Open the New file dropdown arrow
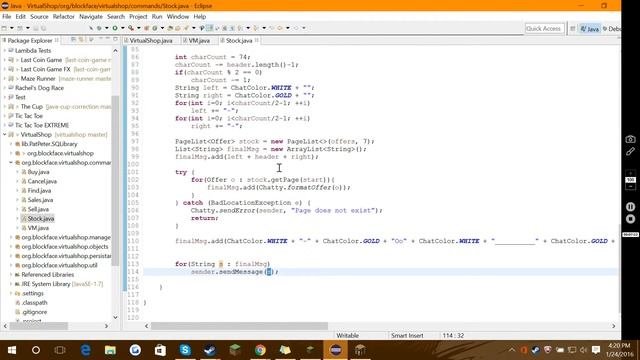This screenshot has width=640, height=360. 11,28
